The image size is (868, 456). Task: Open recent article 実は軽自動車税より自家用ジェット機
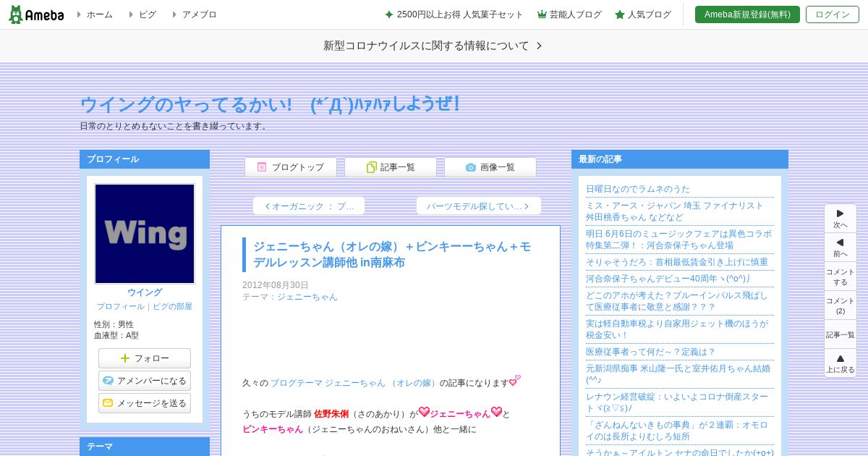point(677,329)
